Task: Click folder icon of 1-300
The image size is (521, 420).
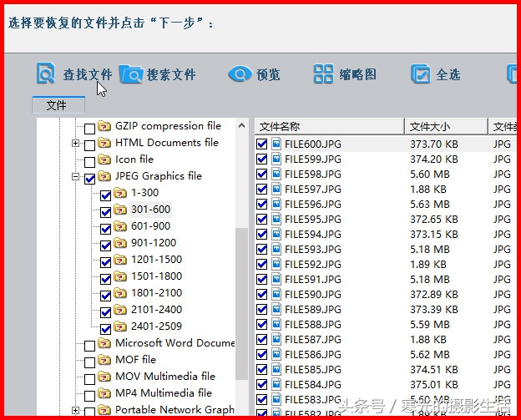Action: coord(120,193)
